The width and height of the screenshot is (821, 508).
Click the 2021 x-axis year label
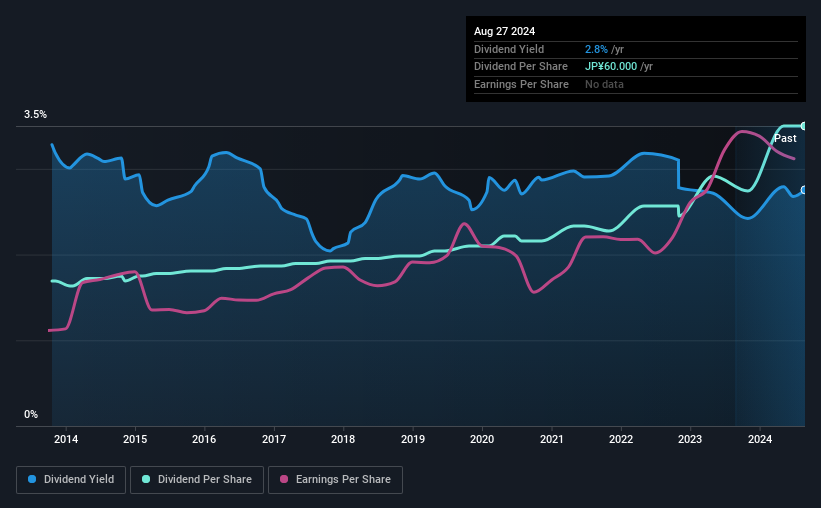pyautogui.click(x=551, y=439)
